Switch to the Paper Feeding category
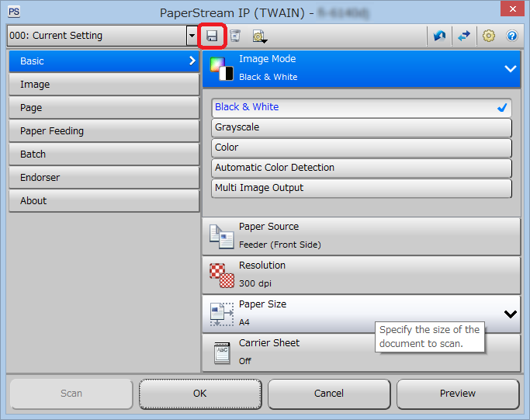This screenshot has width=530, height=420. [104, 131]
